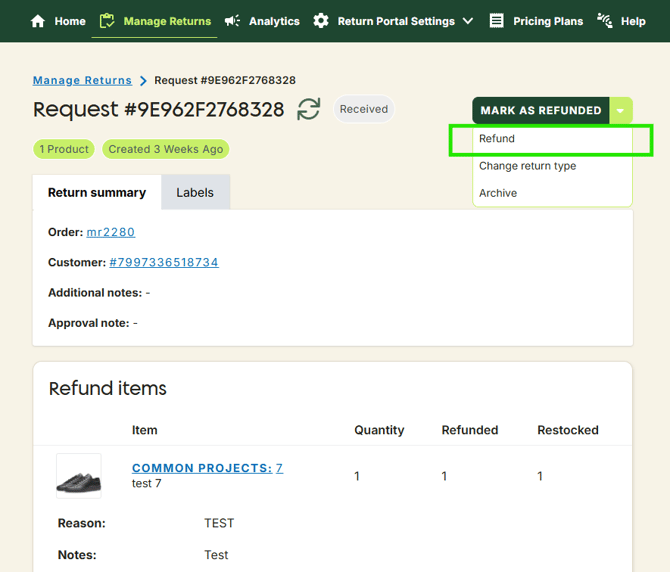The width and height of the screenshot is (670, 572).
Task: Click the Return Portal Settings gear icon
Action: coord(321,21)
